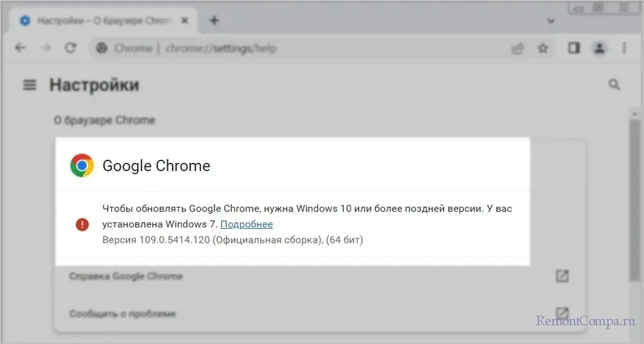Viewport: 644px width, 344px height.
Task: Click the Google Chrome heading text
Action: click(x=156, y=166)
